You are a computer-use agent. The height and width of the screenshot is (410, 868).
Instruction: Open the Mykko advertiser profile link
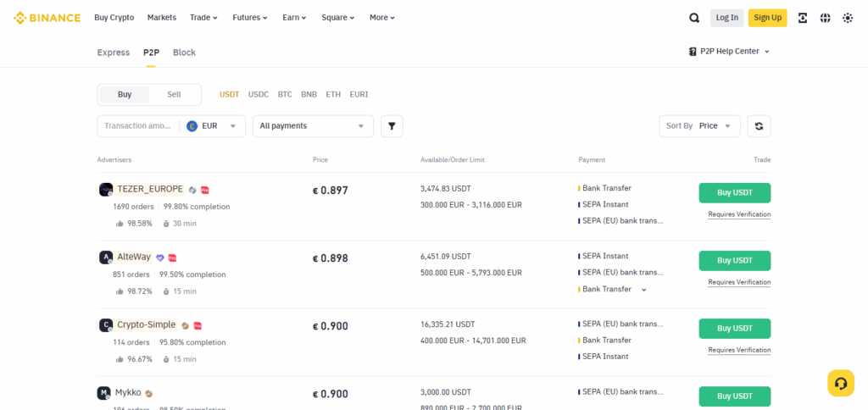point(128,393)
